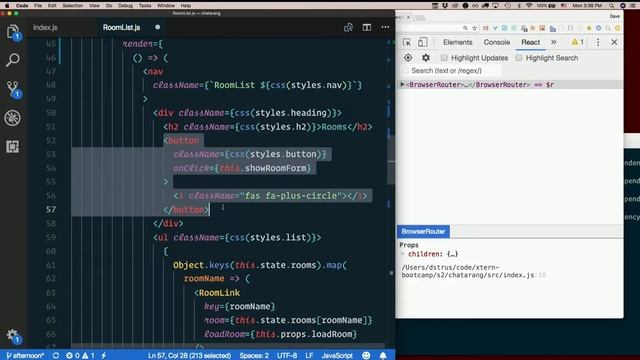Open the Window menu
This screenshot has width=640, height=360.
[166, 6]
